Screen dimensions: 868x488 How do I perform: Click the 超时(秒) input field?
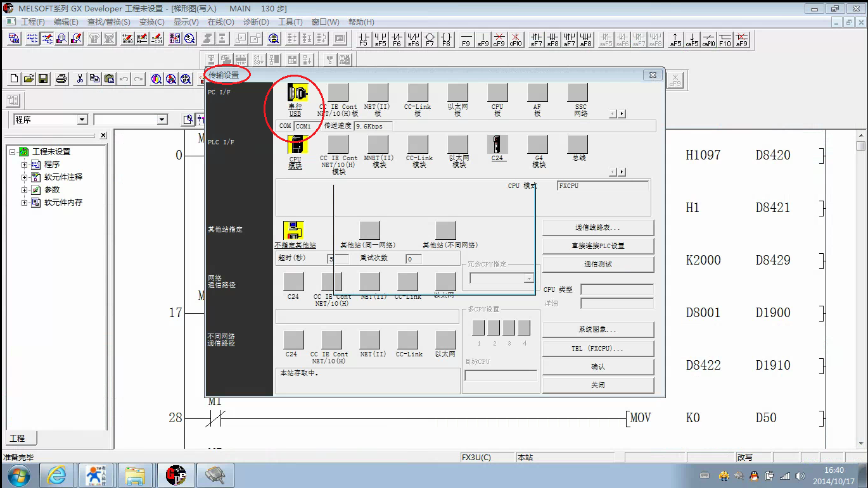(338, 259)
